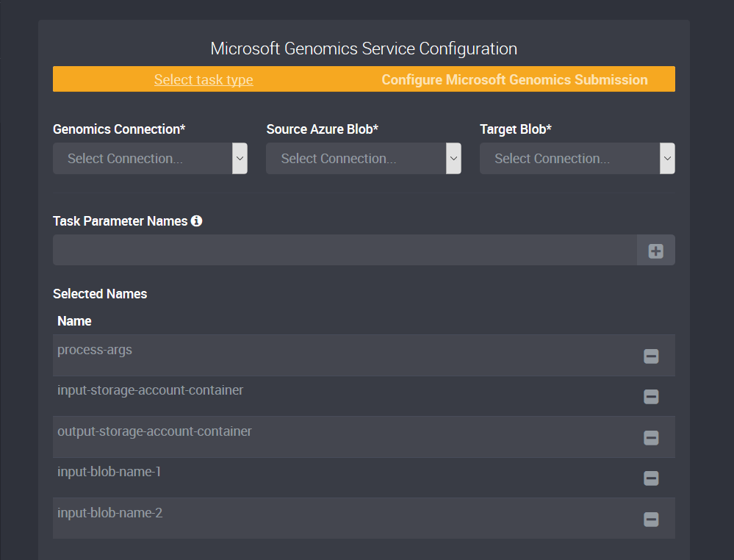This screenshot has width=734, height=560.
Task: Remove input-storage-account-container using its minus icon
Action: tap(651, 397)
